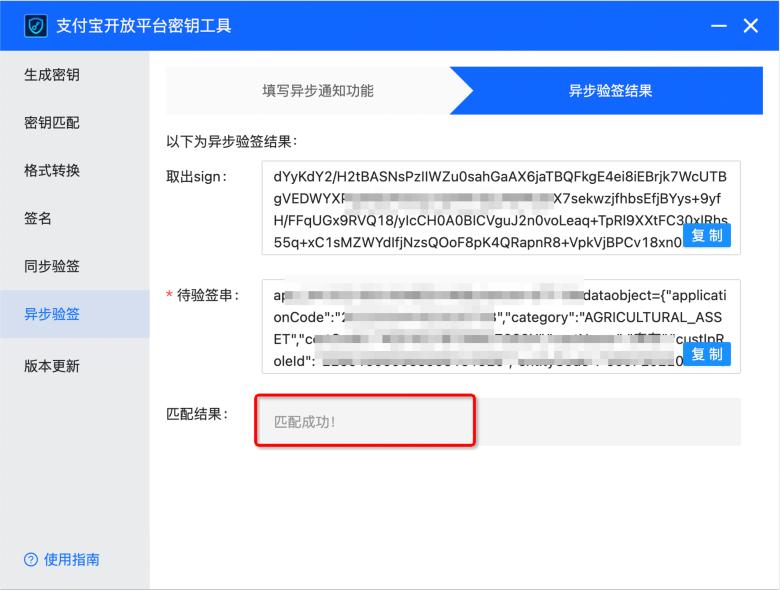Select 格式转换 in the sidebar

tap(75, 171)
